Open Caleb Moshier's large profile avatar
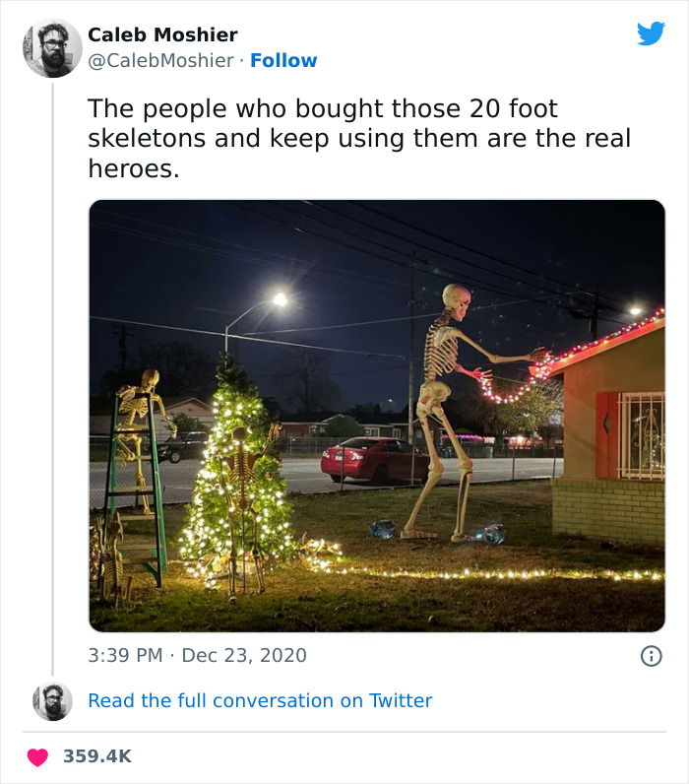689x784 pixels. click(52, 47)
